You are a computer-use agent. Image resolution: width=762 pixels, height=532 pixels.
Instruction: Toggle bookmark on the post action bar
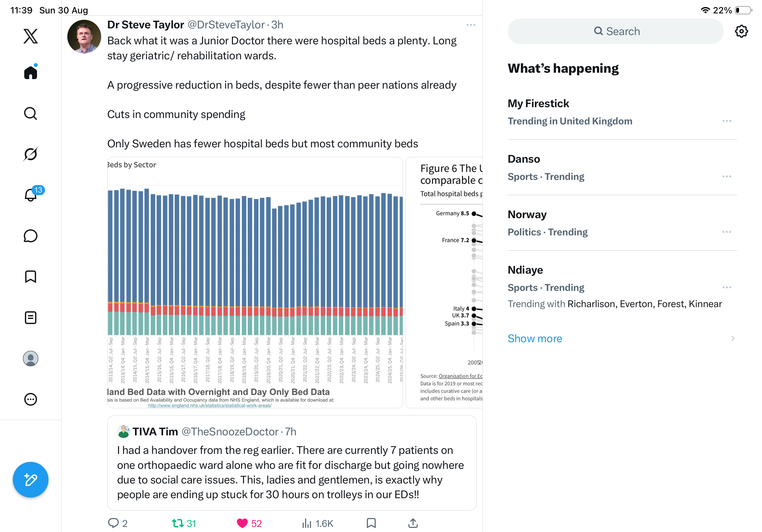371,523
